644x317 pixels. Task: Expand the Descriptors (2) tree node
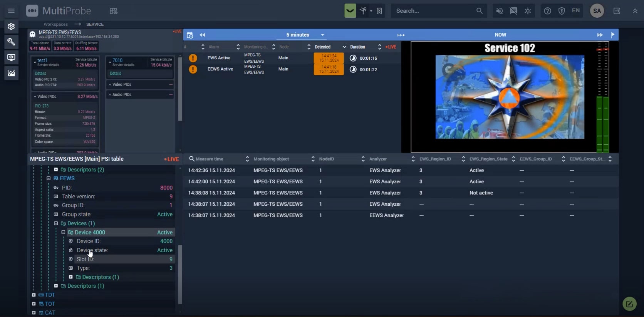click(x=56, y=169)
